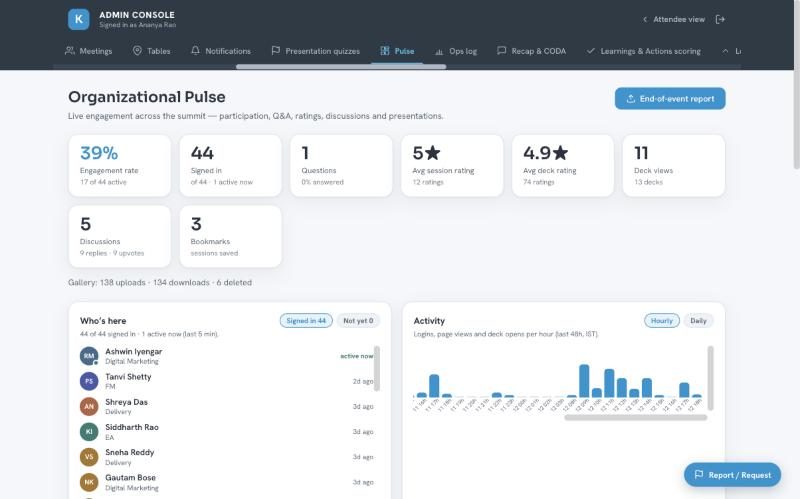Switch to Attendee view
The image size is (800, 499).
(674, 19)
